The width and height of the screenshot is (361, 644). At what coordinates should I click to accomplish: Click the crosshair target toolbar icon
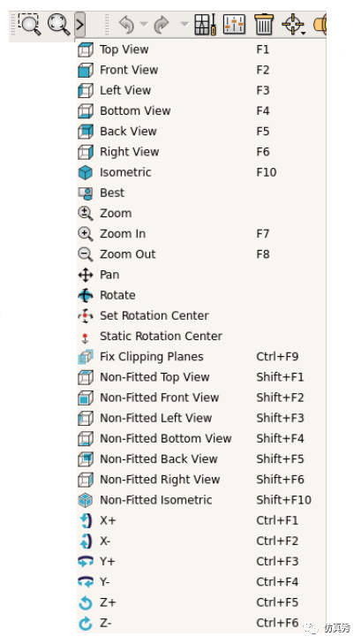(294, 24)
